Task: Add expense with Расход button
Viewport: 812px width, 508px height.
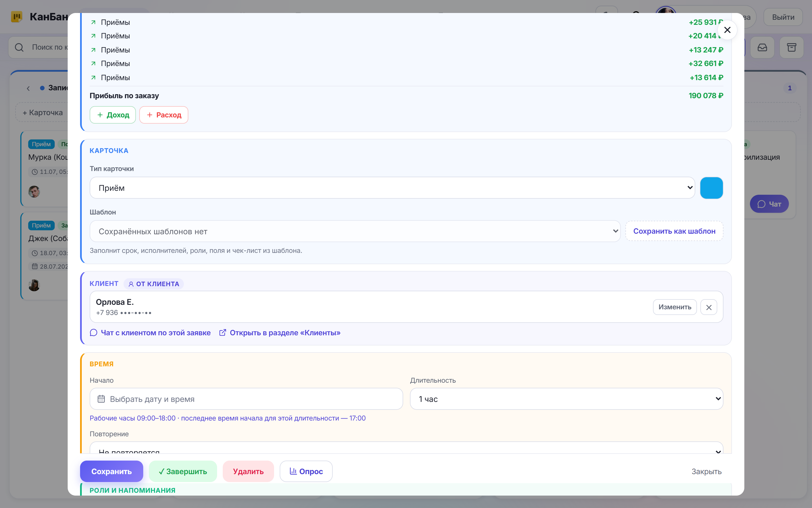Action: [164, 115]
